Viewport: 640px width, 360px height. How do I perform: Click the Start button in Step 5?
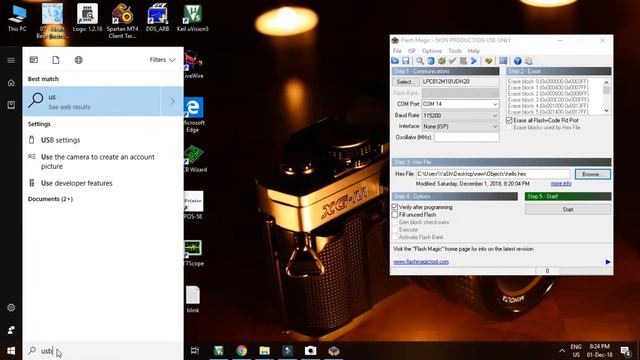click(x=568, y=209)
